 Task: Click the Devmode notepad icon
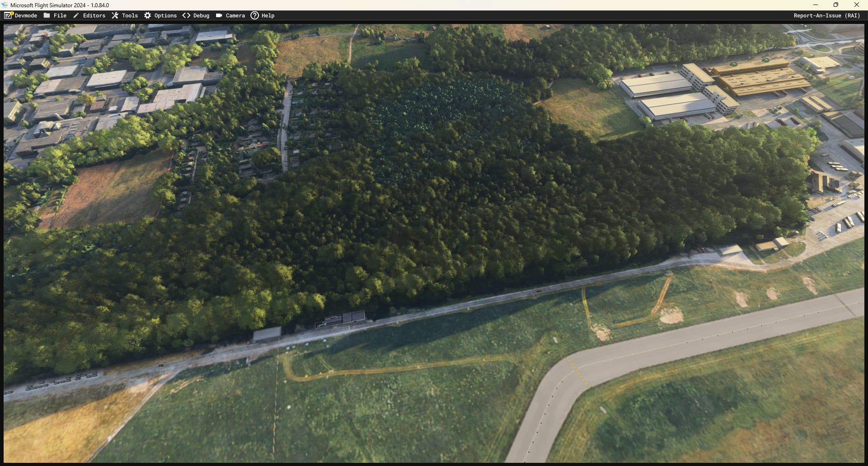pos(8,15)
